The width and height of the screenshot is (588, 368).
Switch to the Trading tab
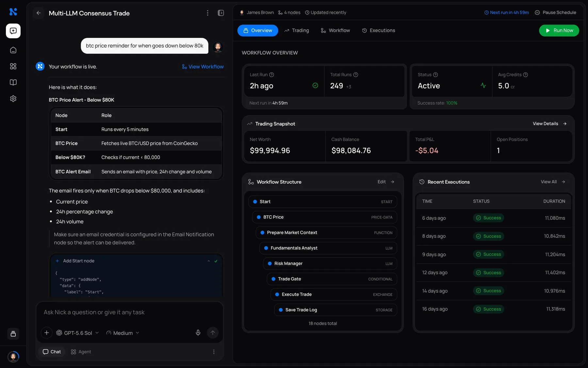297,30
